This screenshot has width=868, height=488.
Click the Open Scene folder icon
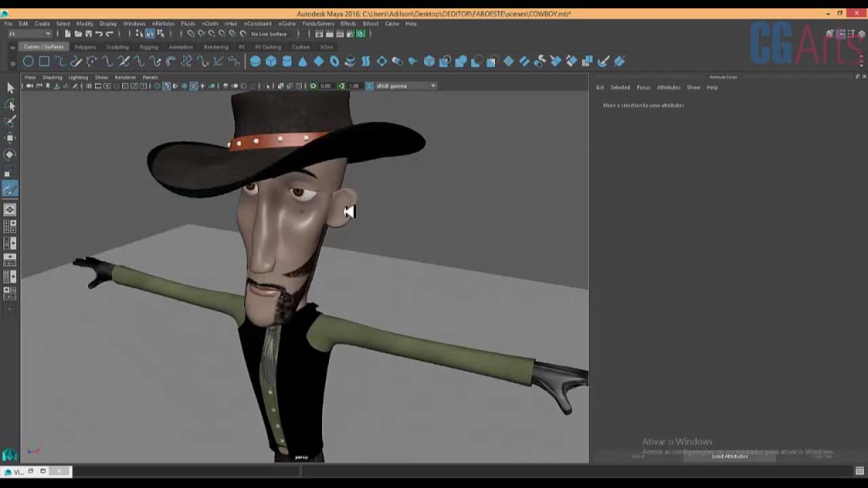click(78, 34)
